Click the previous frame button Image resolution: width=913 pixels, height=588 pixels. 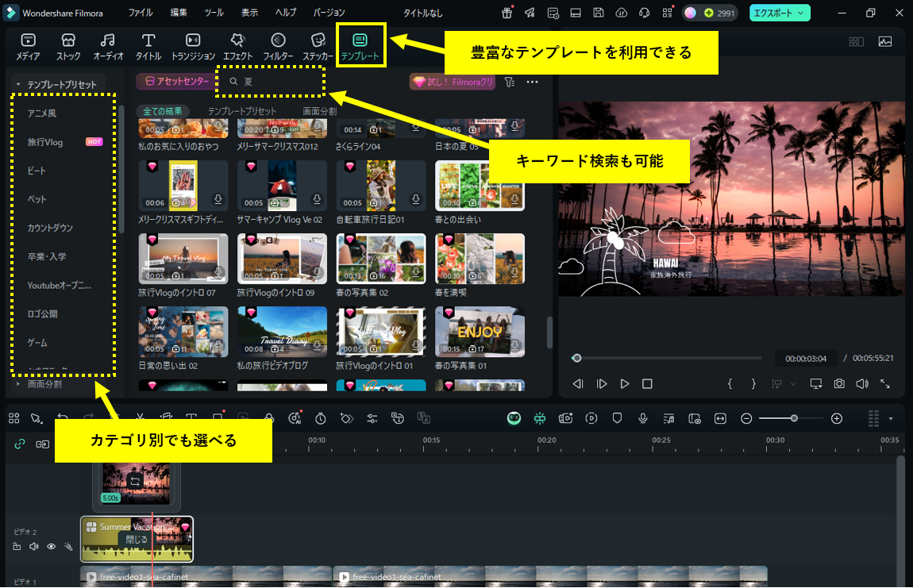click(x=578, y=383)
